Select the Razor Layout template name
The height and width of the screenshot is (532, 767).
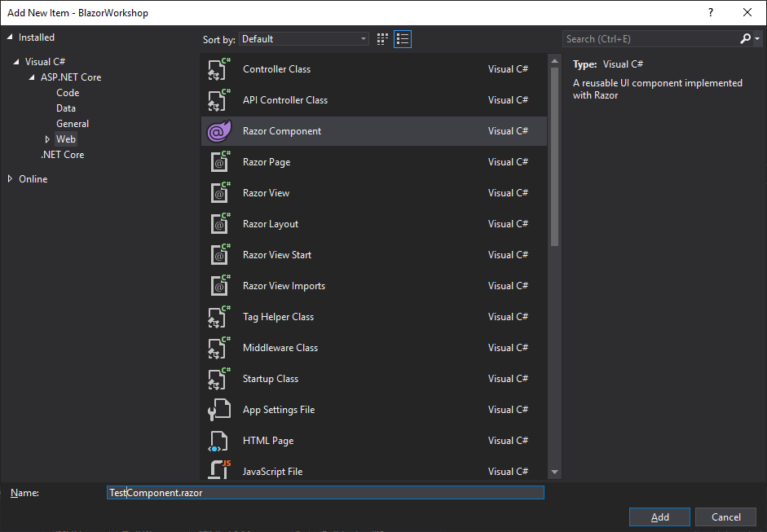[271, 224]
